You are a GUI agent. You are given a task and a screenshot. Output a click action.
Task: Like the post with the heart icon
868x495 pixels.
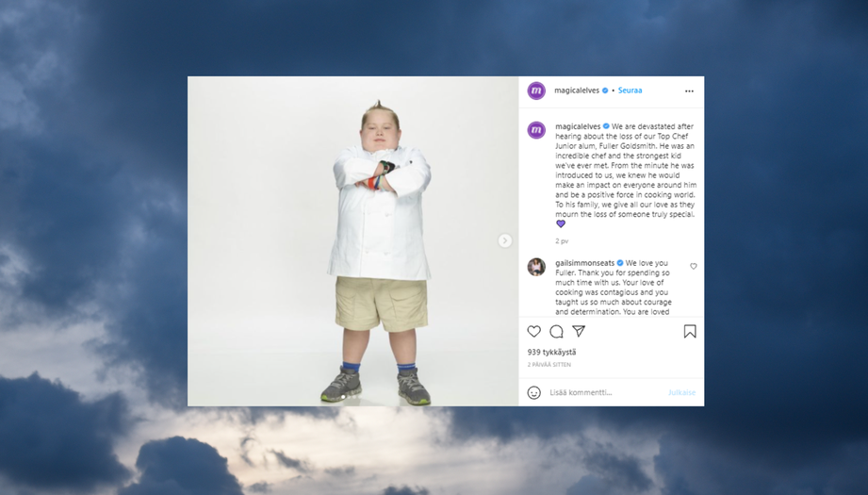[533, 332]
